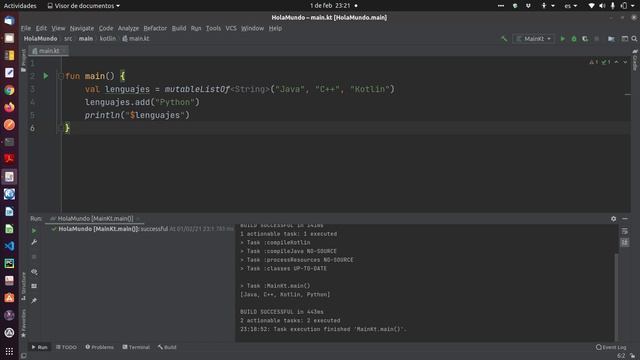Viewport: 640px width, 360px height.
Task: Open the MainKt run configuration dropdown
Action: [x=533, y=39]
